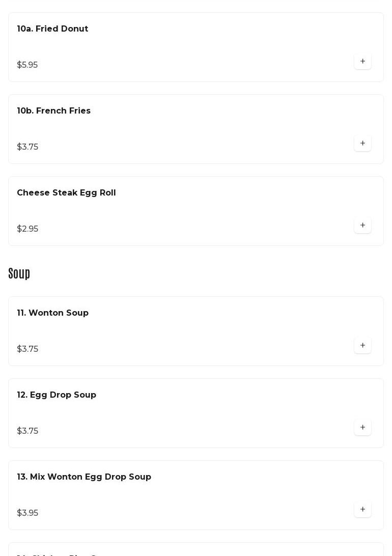This screenshot has height=556, width=392.
Task: Select the $3.95 mixed soup price
Action: 27,513
